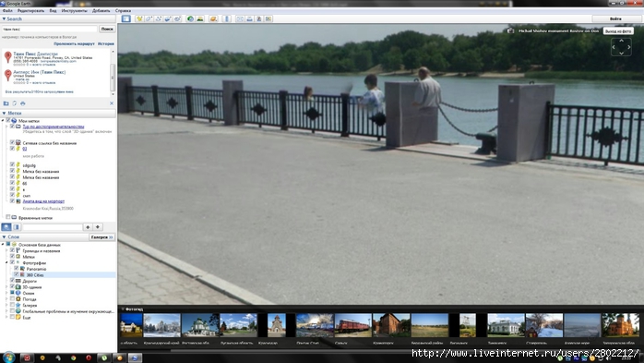
Task: Click the email envelope toolbar icon
Action: pos(240,18)
